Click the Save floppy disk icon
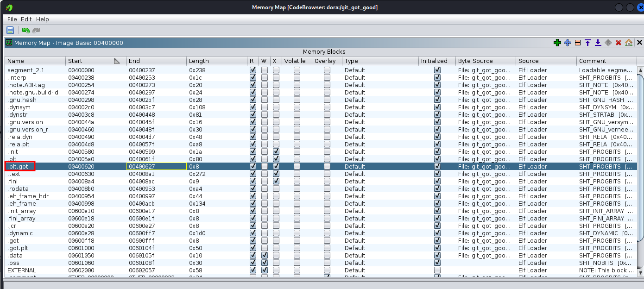644x289 pixels. tap(10, 30)
